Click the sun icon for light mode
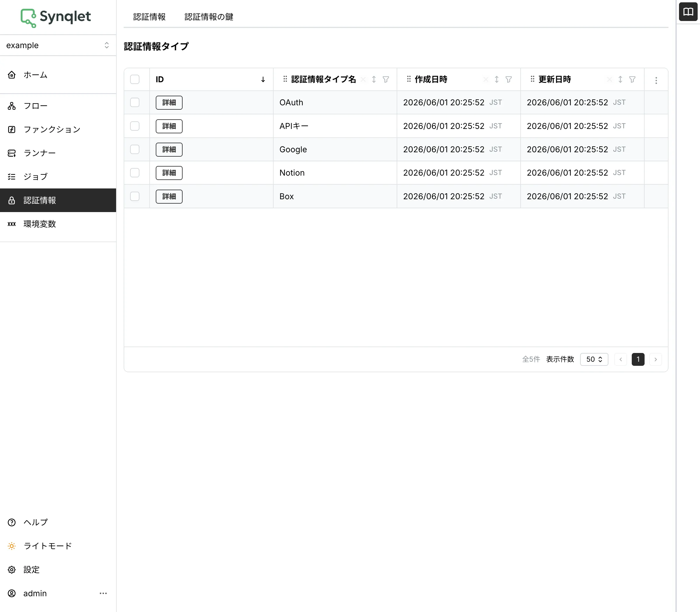Viewport: 700px width, 612px height. pyautogui.click(x=12, y=546)
